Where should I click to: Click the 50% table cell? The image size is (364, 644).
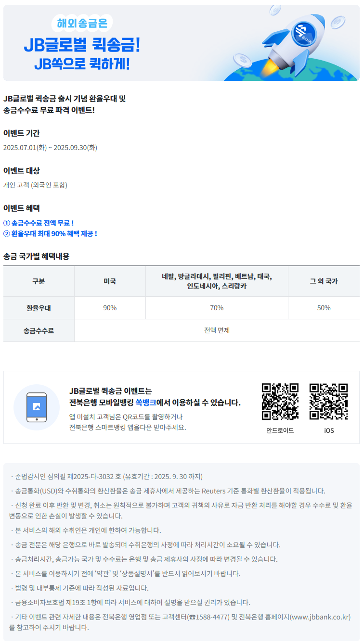pyautogui.click(x=324, y=308)
